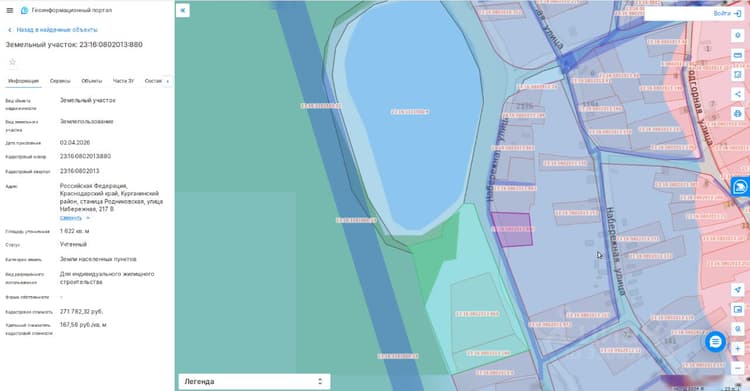Open the Части ЗУ tab
The image size is (750, 391).
[x=123, y=81]
